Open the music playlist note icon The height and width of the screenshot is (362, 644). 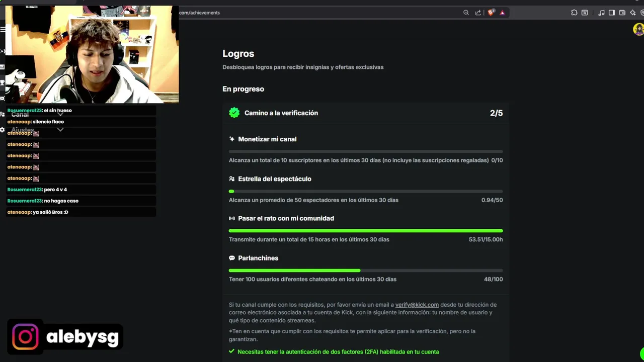[x=601, y=13]
